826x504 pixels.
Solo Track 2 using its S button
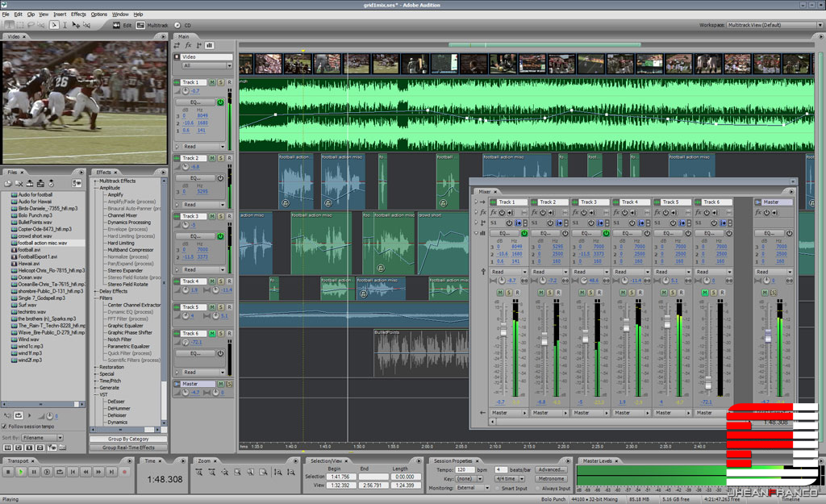pyautogui.click(x=220, y=158)
